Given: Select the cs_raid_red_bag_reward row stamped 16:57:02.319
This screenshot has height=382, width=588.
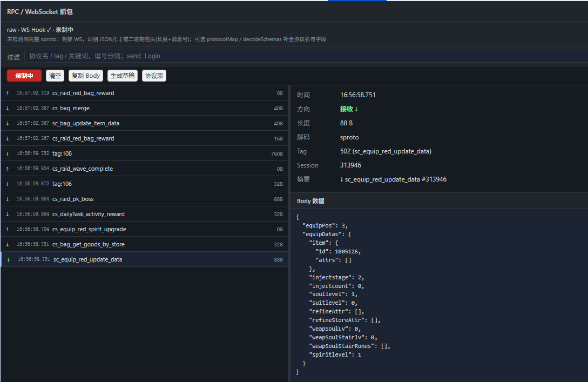Looking at the screenshot, I should 144,93.
